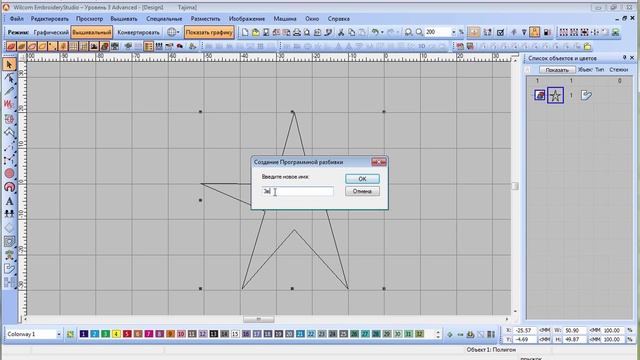Screen dimensions: 640x360
Task: Click the stitch type icon beside star row
Action: [586, 96]
